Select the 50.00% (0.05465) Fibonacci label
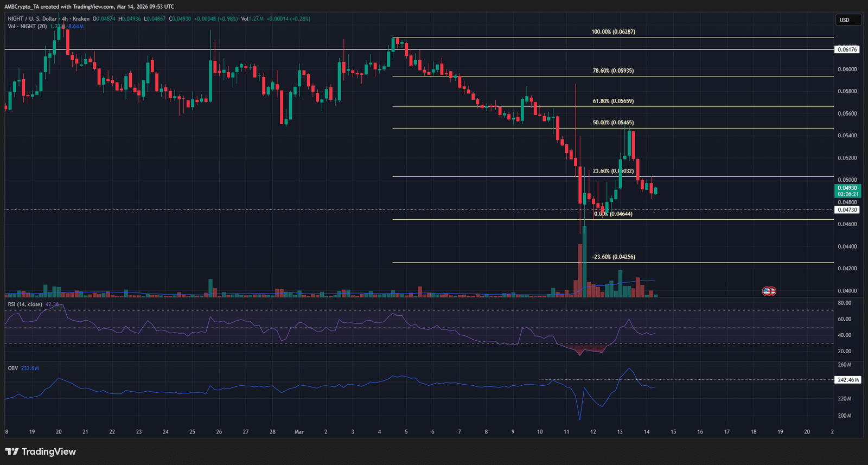Screen dimensions: 868x465 point(613,123)
